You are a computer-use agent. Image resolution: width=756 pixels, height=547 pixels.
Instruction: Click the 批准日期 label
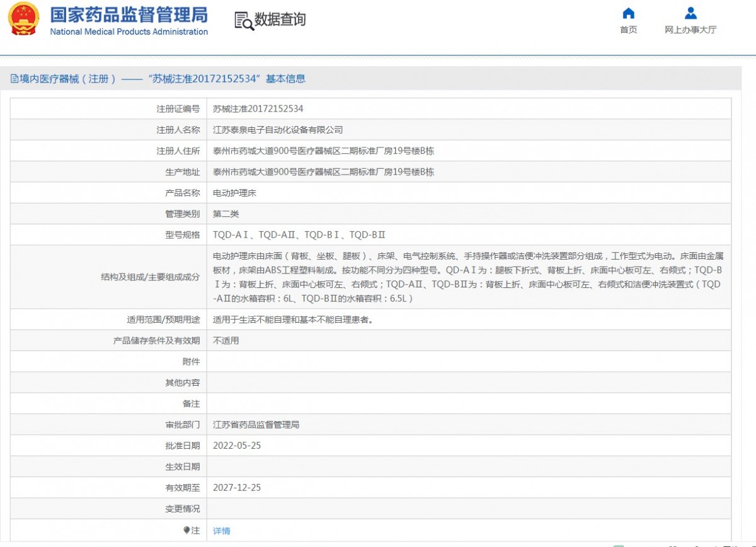click(x=183, y=446)
